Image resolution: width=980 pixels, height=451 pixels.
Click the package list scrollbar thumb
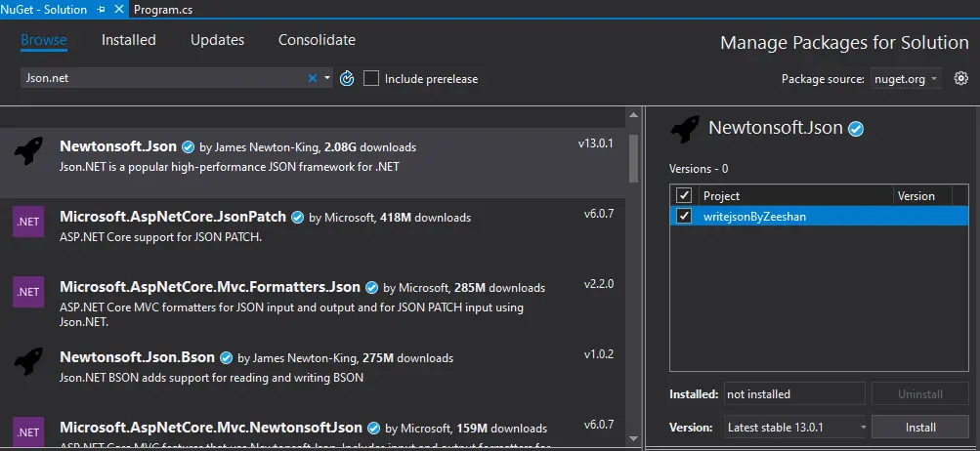(634, 158)
